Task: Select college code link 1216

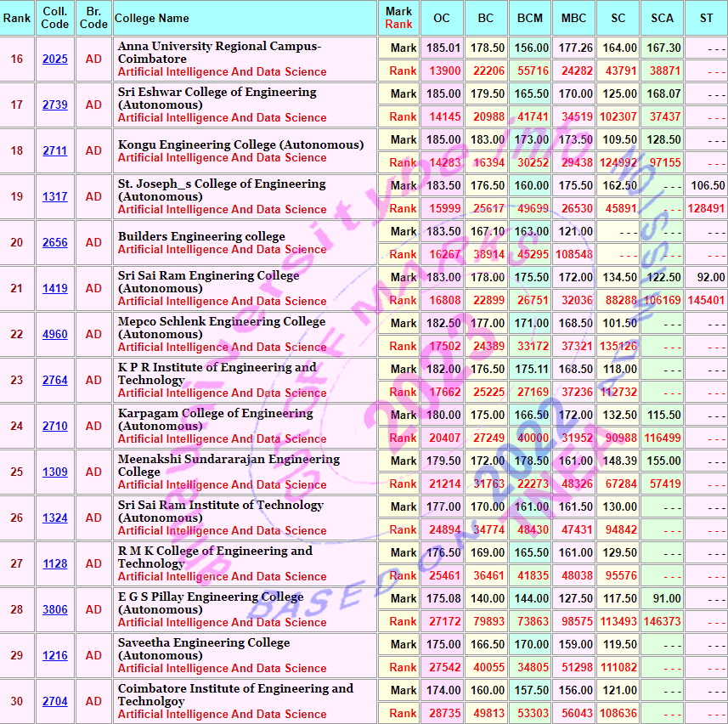Action: tap(54, 655)
